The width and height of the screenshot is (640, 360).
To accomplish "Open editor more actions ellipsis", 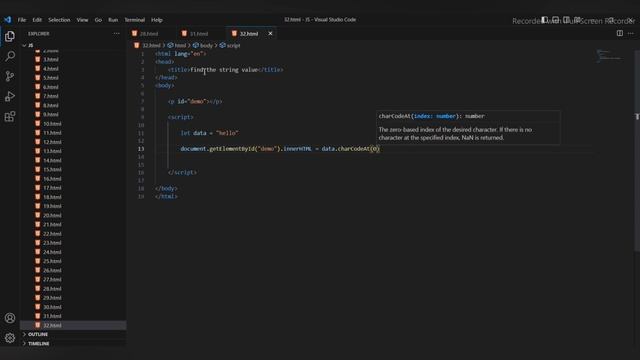I will [x=631, y=33].
